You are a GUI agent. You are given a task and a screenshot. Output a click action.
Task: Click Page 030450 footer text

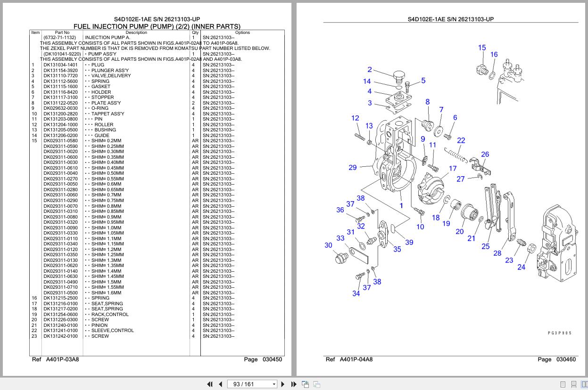(263, 359)
